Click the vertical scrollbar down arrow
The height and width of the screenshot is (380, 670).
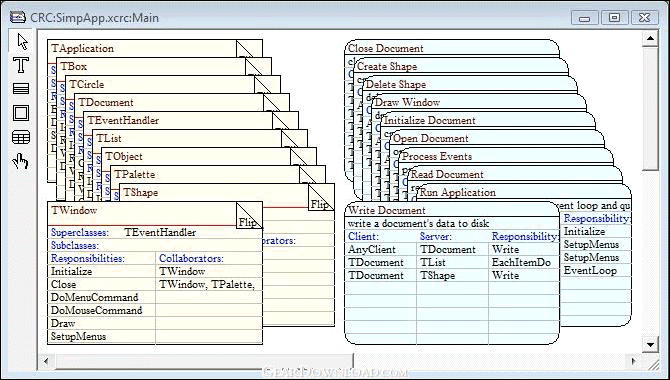pyautogui.click(x=650, y=344)
